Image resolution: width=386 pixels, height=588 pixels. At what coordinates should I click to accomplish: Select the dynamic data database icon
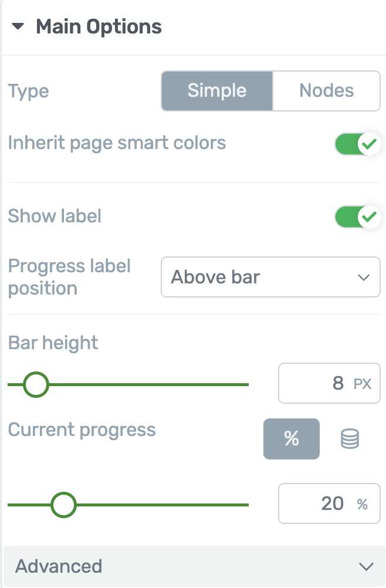[x=350, y=439]
